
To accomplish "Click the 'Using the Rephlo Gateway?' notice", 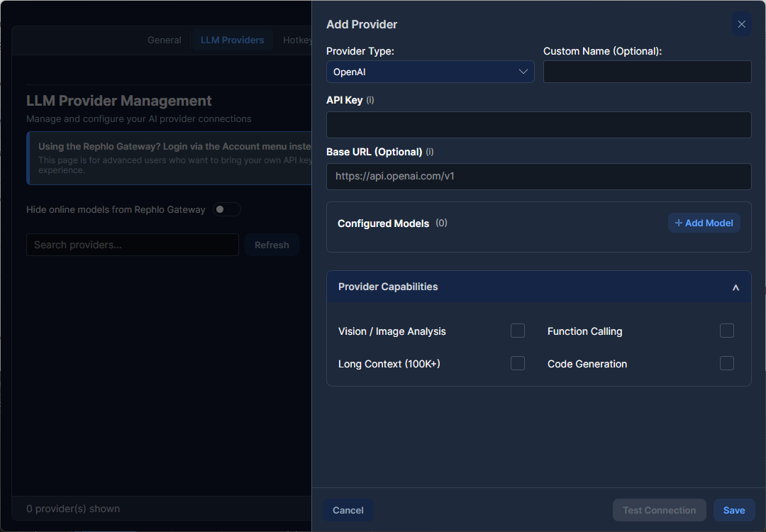I will 169,158.
